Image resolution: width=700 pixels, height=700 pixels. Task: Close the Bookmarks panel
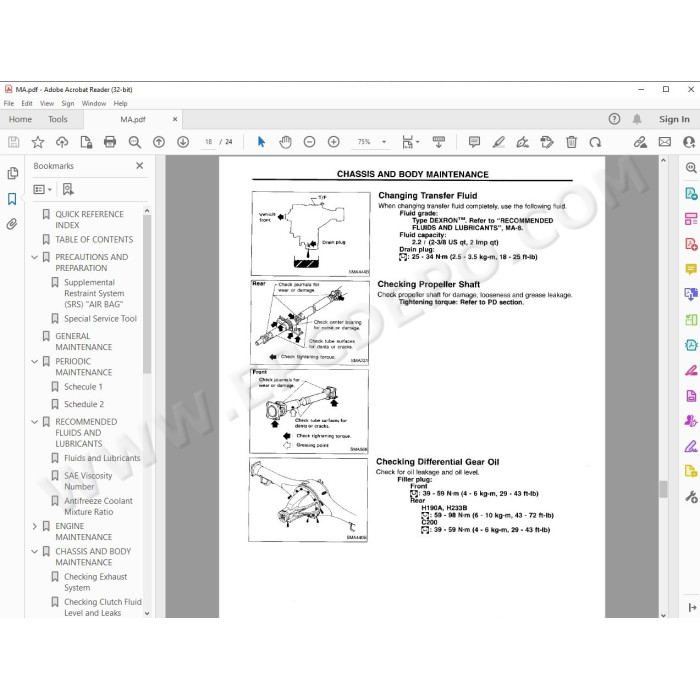pyautogui.click(x=139, y=166)
